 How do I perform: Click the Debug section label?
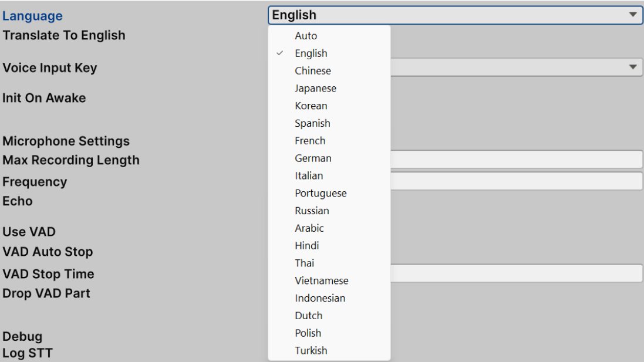(22, 336)
